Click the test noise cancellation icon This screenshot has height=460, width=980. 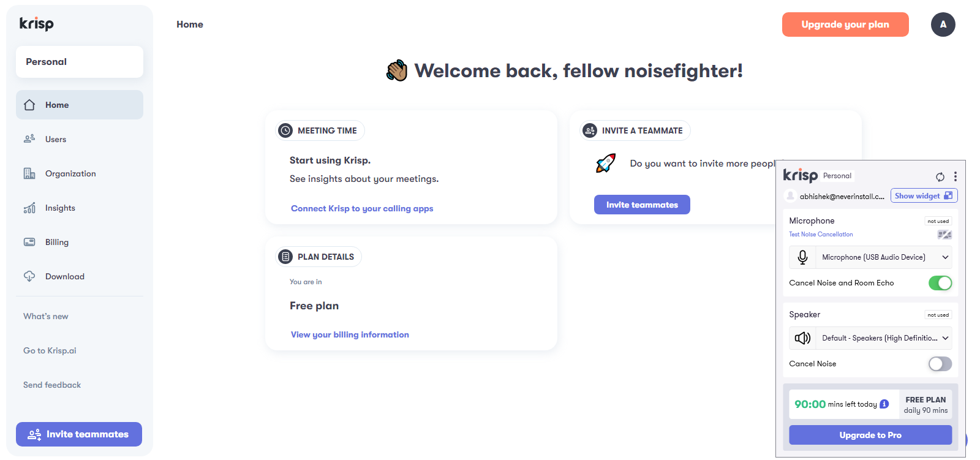coord(944,235)
